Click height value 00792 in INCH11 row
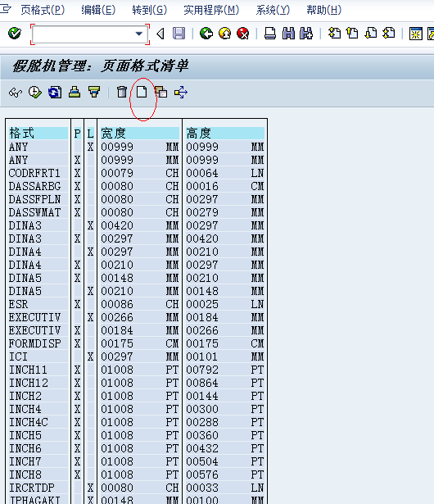434x504 pixels. coord(202,370)
